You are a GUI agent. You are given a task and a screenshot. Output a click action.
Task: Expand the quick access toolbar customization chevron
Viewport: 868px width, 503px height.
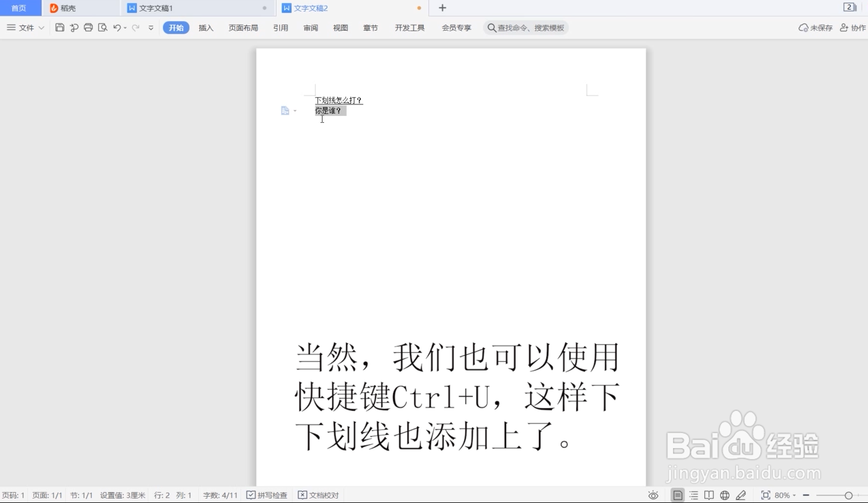[150, 27]
